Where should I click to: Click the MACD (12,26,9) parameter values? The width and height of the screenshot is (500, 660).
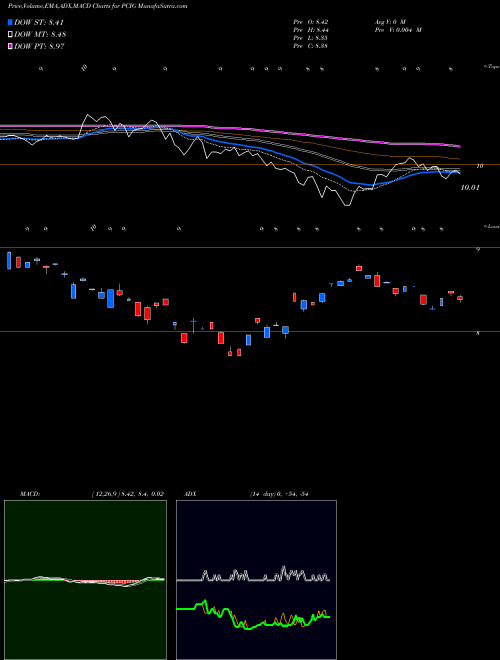[127, 494]
